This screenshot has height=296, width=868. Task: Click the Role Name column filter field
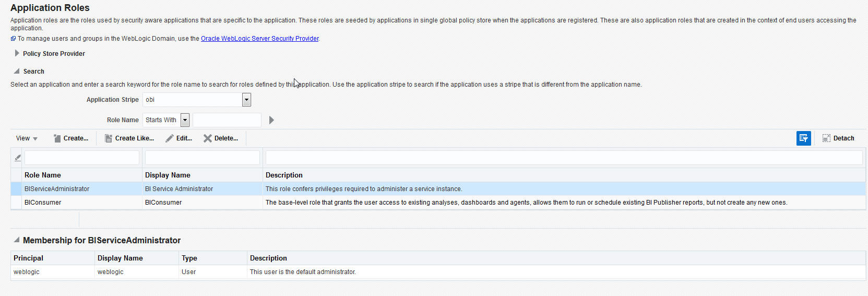click(x=82, y=158)
